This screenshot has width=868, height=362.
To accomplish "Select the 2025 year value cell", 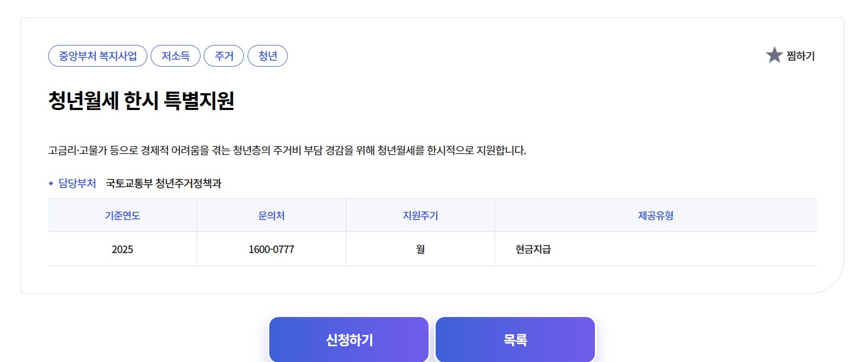I will coord(122,249).
